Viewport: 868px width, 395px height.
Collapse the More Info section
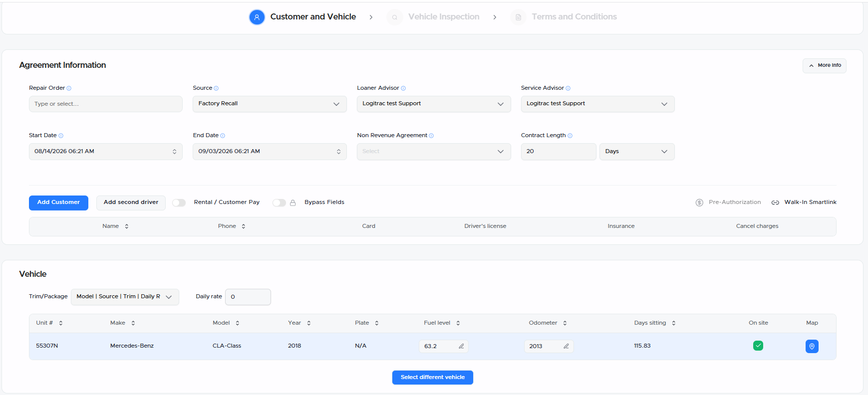[x=824, y=65]
